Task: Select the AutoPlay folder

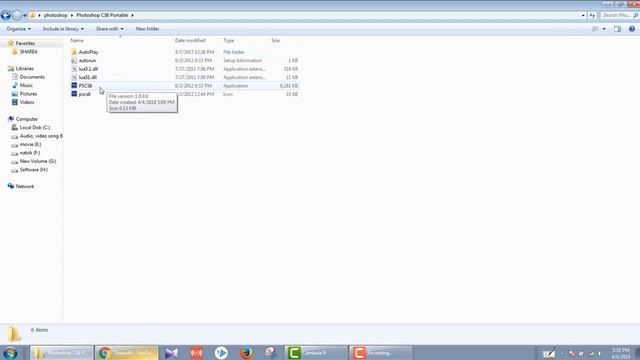Action: tap(88, 52)
